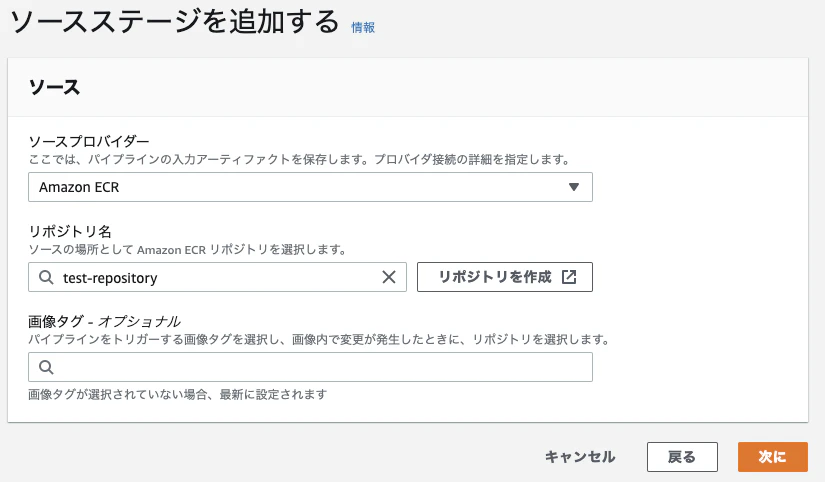Click the hint text below the image tag field
The width and height of the screenshot is (825, 482).
pyautogui.click(x=177, y=394)
